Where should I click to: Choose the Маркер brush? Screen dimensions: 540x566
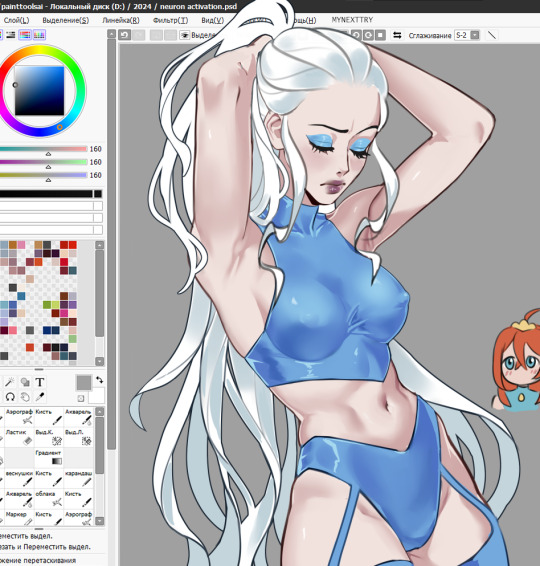point(19,518)
